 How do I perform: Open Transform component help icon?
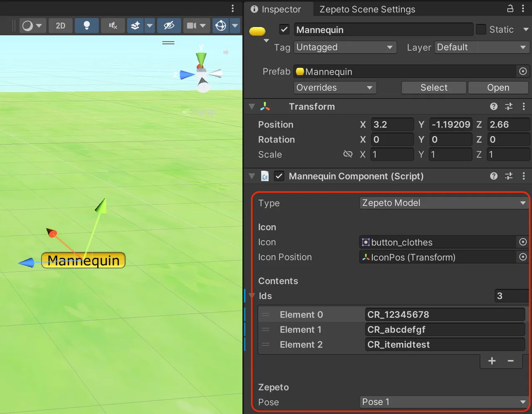point(494,106)
